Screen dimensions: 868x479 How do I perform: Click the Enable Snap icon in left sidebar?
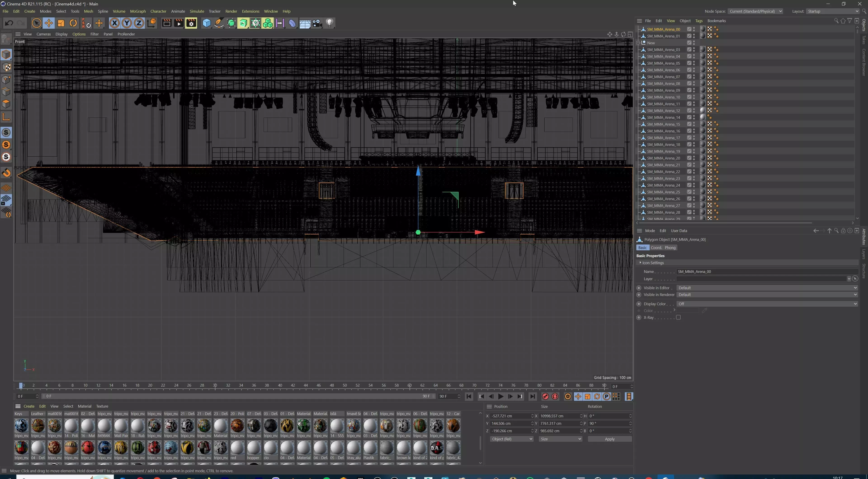click(6, 173)
